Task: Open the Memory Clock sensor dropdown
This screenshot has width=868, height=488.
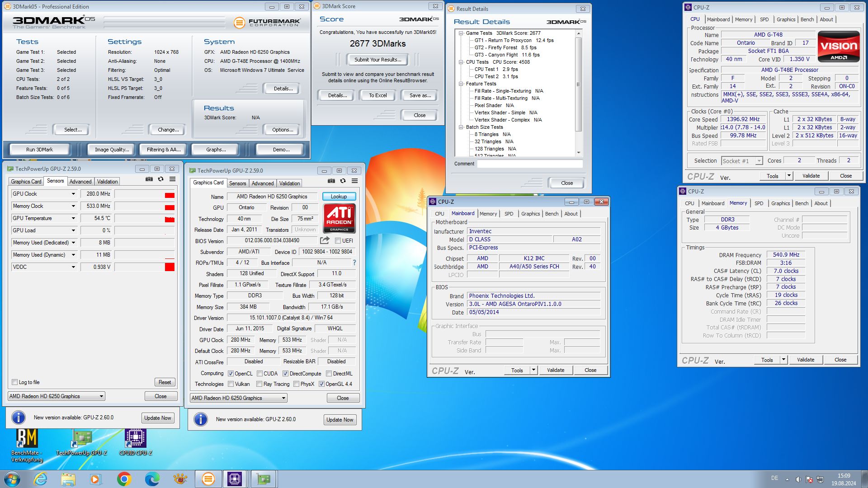Action: click(x=73, y=206)
